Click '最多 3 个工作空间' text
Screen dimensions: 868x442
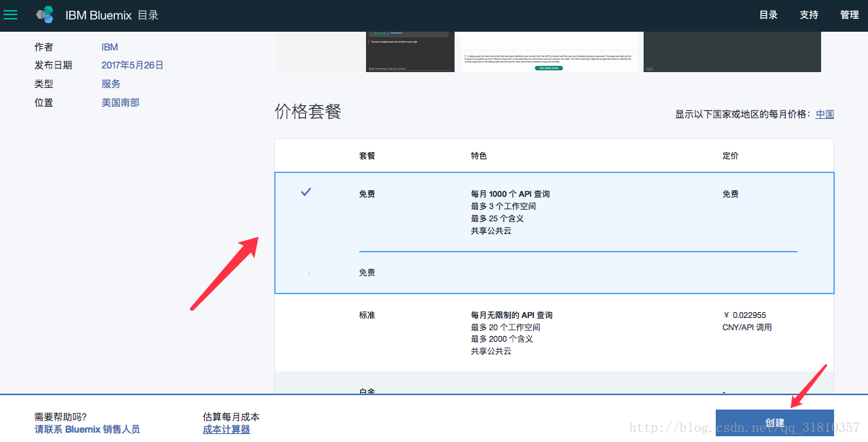point(504,206)
